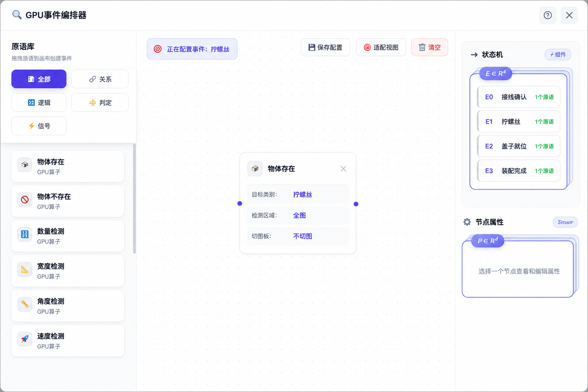Viewport: 588px width, 392px height.
Task: Open the 检测区域 value 全图
Action: [299, 216]
